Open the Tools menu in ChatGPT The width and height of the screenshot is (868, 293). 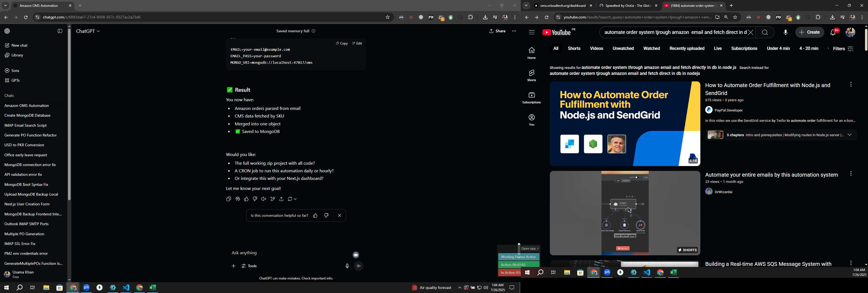[250, 266]
